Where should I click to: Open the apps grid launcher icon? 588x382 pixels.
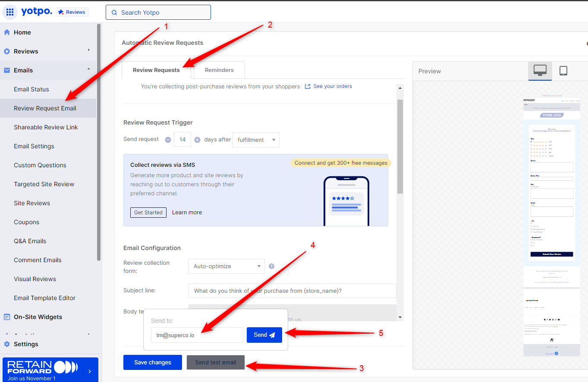(x=10, y=12)
